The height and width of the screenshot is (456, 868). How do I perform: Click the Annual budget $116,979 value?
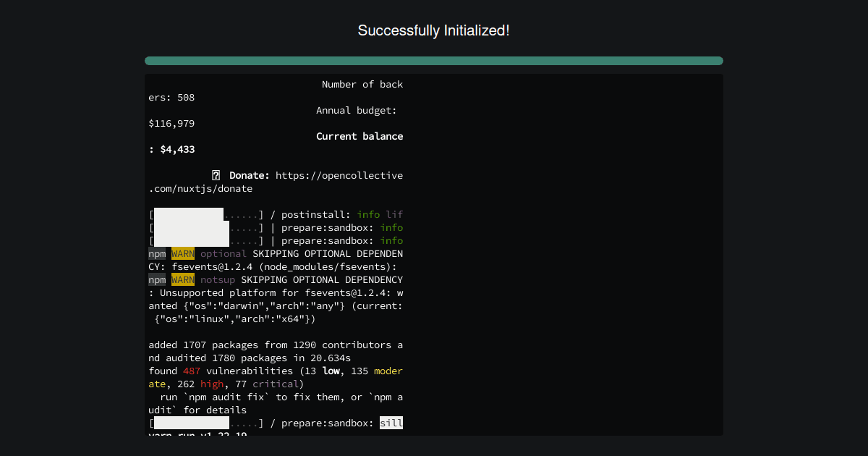click(171, 123)
